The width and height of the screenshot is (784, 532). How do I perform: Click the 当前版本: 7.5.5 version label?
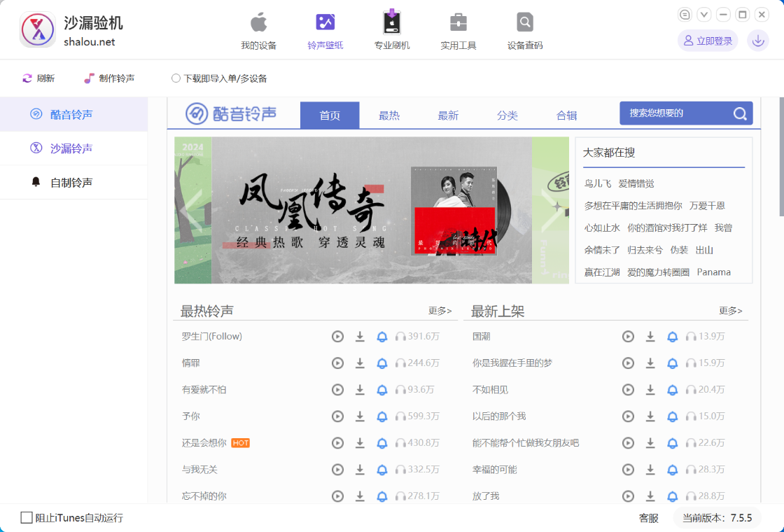point(717,518)
